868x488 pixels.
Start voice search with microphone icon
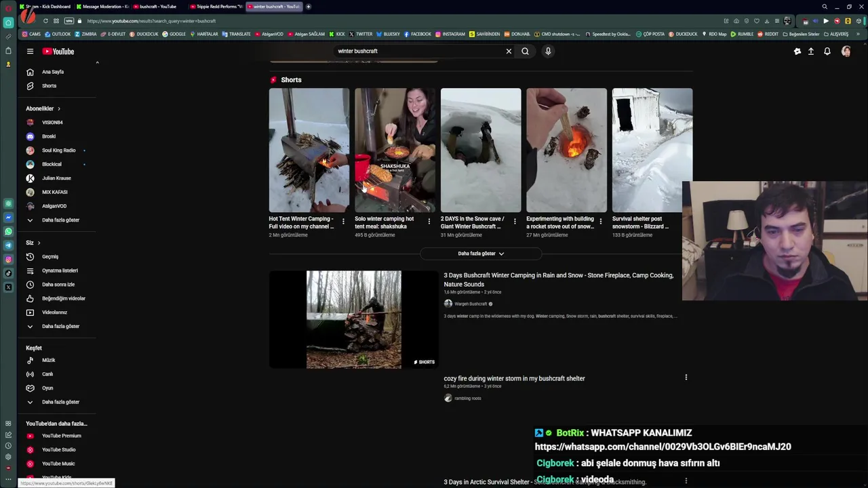(548, 51)
